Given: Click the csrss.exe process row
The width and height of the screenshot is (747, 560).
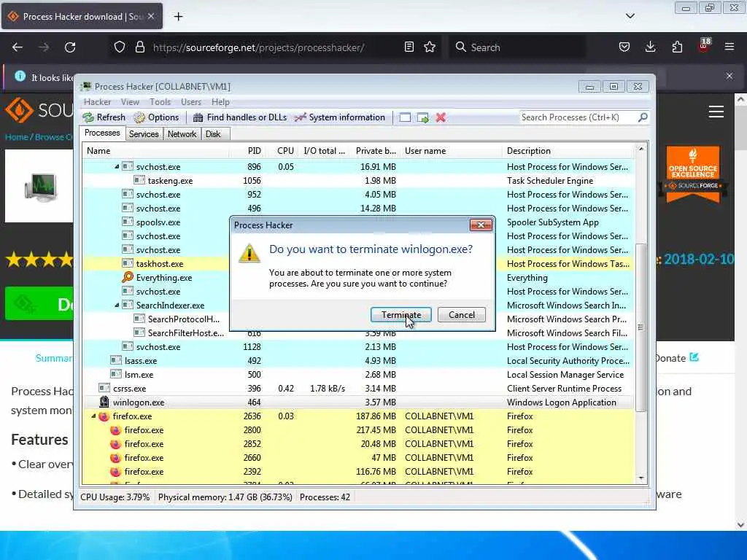Looking at the screenshot, I should [357, 389].
